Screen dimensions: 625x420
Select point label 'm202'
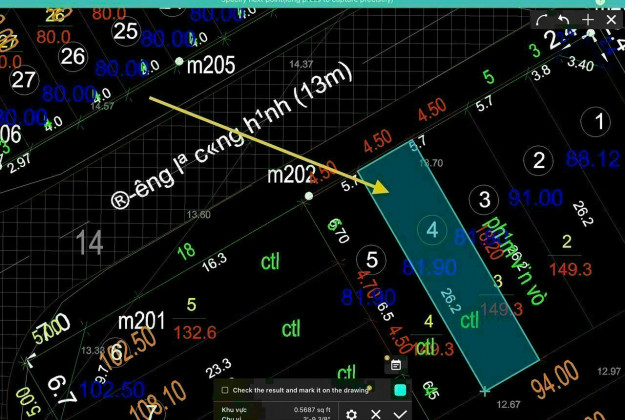[291, 175]
